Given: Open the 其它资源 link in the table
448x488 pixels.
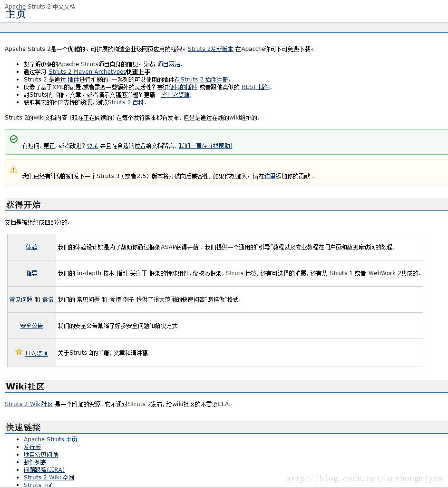Looking at the screenshot, I should [x=36, y=354].
